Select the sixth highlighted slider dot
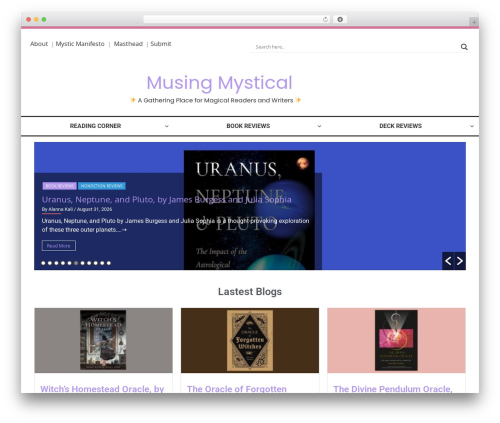The image size is (500, 423). (76, 263)
